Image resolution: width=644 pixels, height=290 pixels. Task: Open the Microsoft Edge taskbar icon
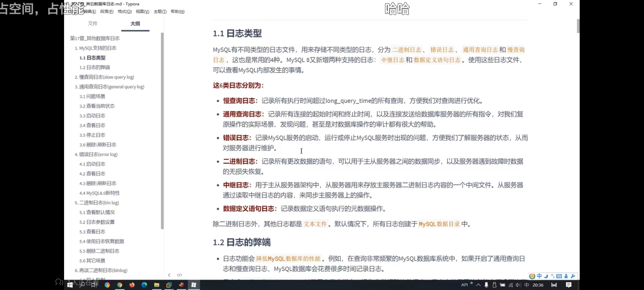(144, 285)
